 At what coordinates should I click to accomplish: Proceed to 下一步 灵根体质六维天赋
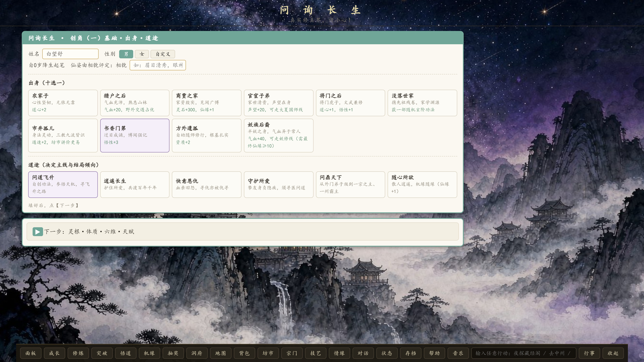pyautogui.click(x=243, y=232)
